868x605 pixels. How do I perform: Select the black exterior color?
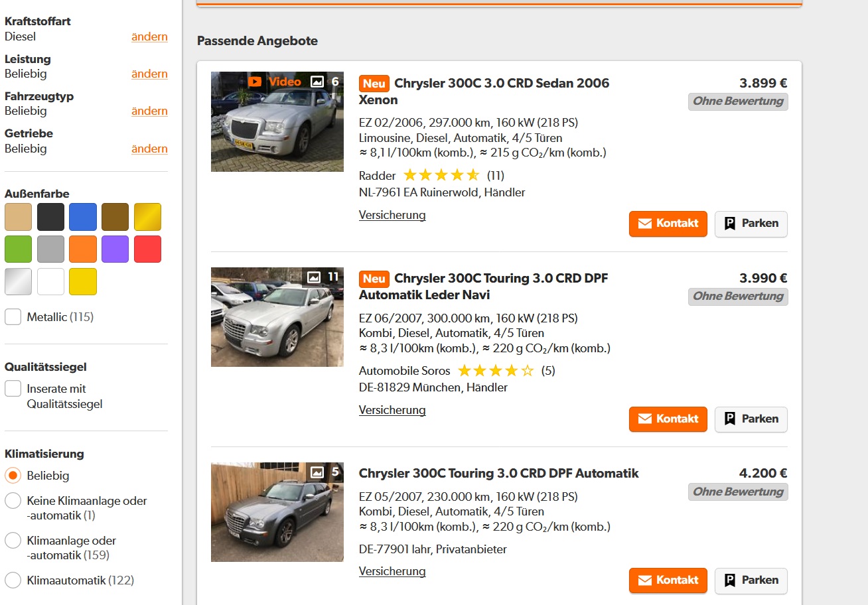pos(50,217)
